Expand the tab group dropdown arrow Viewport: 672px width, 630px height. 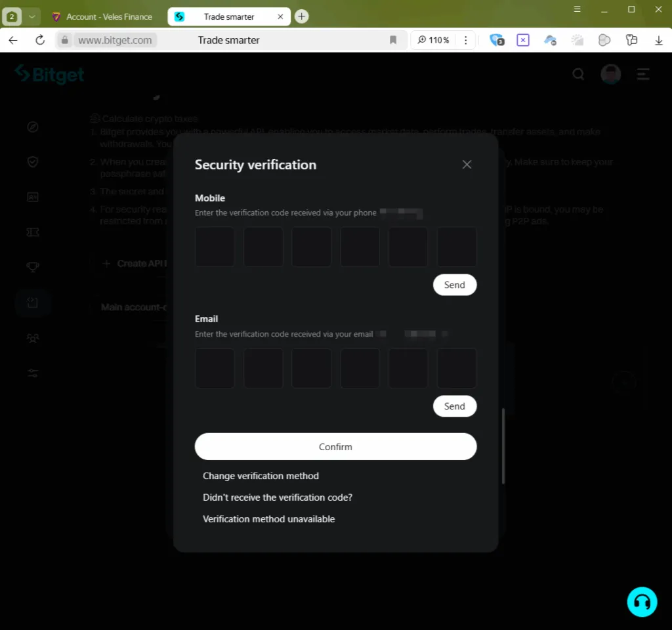pyautogui.click(x=31, y=16)
